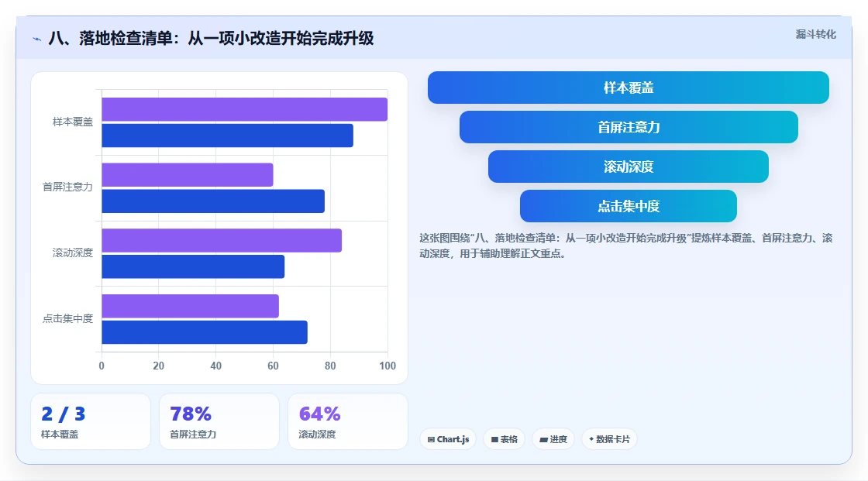Click the 40 tick on the x-axis
The height and width of the screenshot is (481, 868).
(x=216, y=366)
